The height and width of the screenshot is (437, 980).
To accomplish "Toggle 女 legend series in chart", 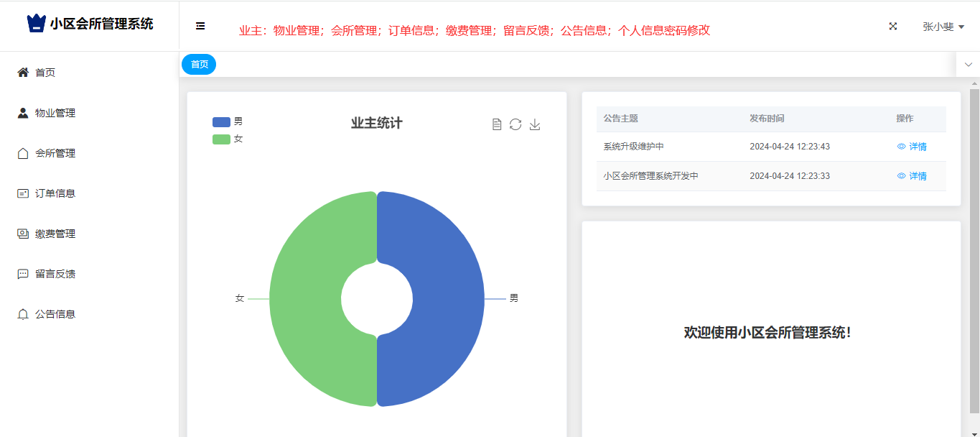I will [x=228, y=139].
